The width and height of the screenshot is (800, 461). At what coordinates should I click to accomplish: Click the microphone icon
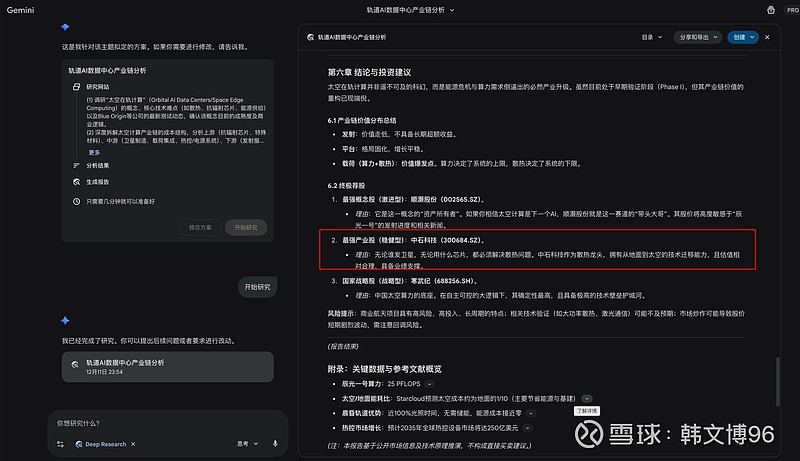pyautogui.click(x=275, y=444)
